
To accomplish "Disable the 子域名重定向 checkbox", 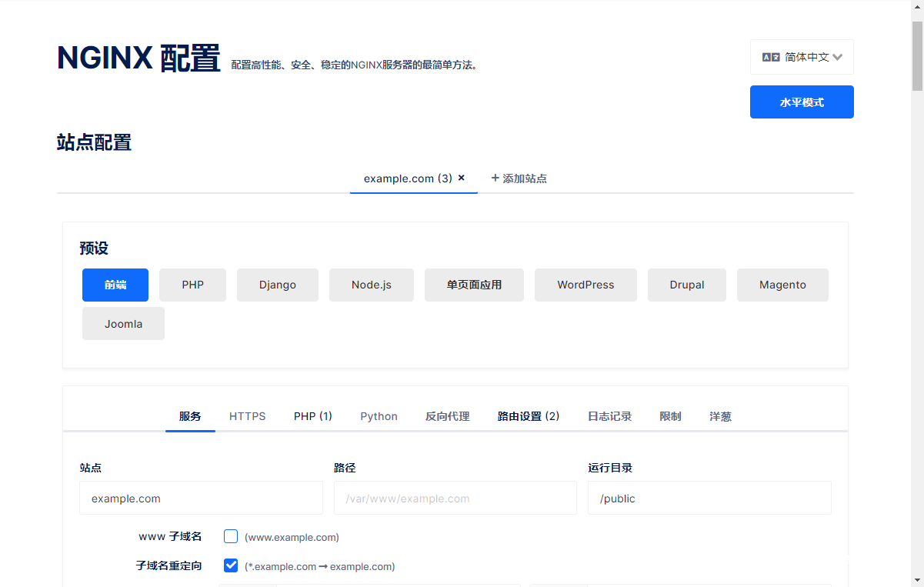I will tap(231, 565).
